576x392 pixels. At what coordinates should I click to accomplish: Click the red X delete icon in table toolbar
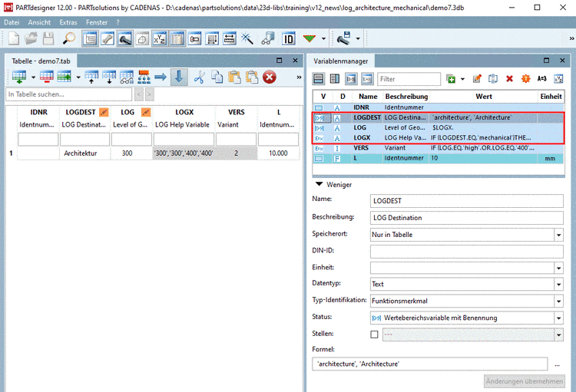(270, 77)
